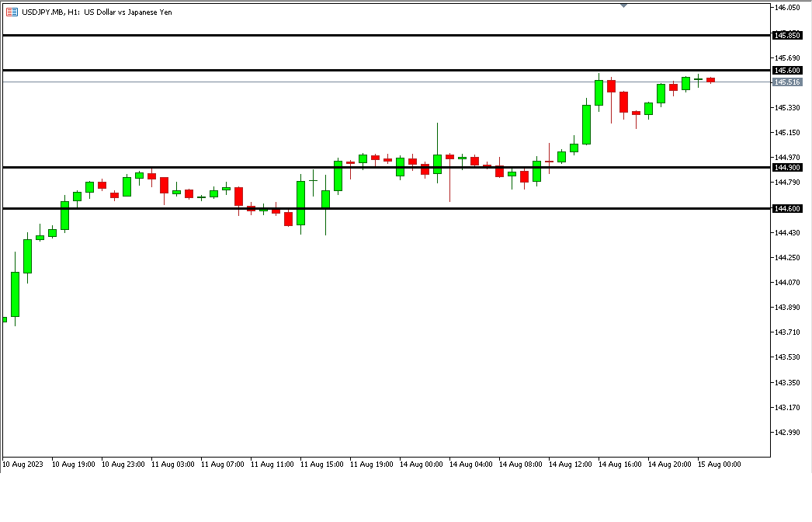Click the chart symbol icon beside USDJPY.MB
Image resolution: width=812 pixels, height=522 pixels.
(x=12, y=12)
